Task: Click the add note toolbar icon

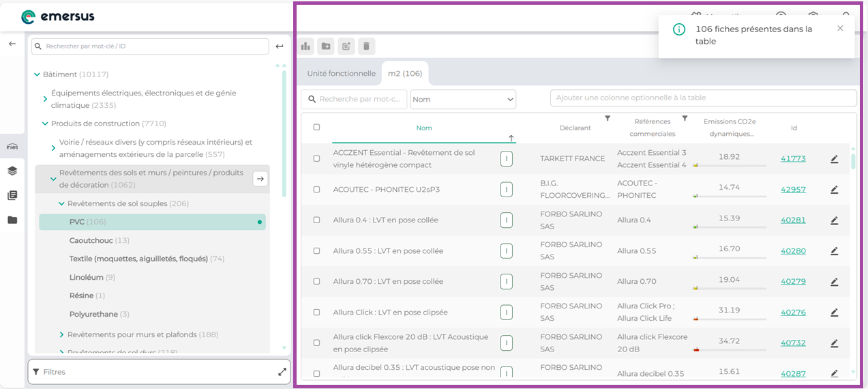Action: [346, 46]
